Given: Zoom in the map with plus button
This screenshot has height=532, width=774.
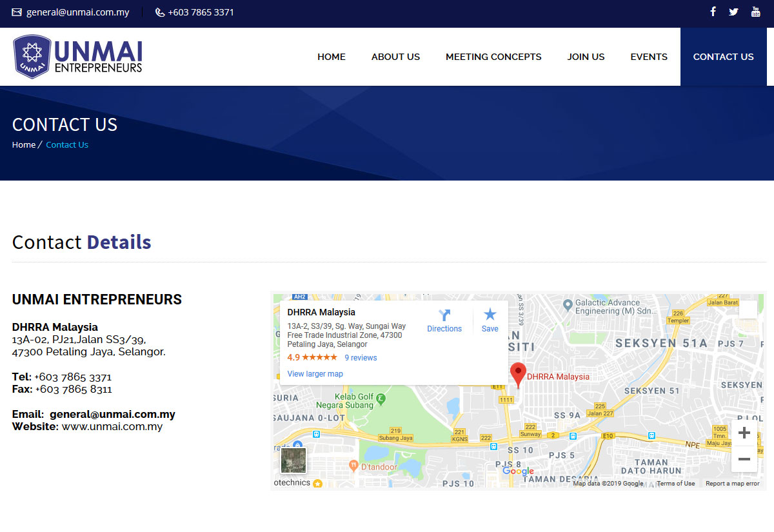Looking at the screenshot, I should coord(744,433).
